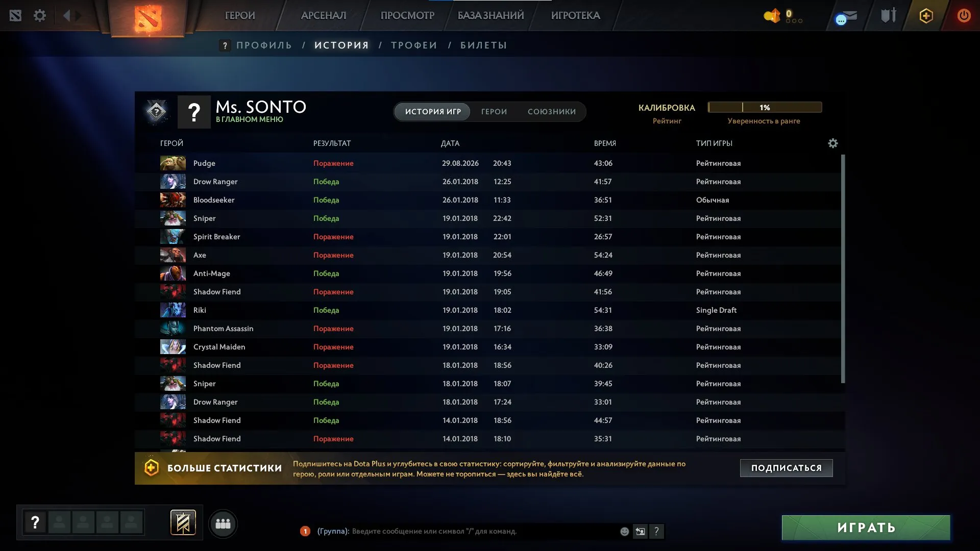
Task: Select the История игр toggle
Action: pos(433,112)
